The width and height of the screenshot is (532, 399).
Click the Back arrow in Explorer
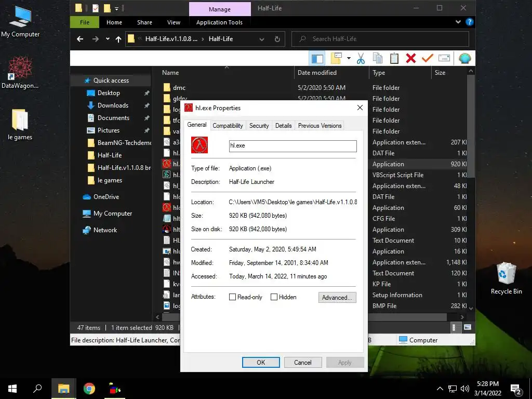(x=79, y=39)
